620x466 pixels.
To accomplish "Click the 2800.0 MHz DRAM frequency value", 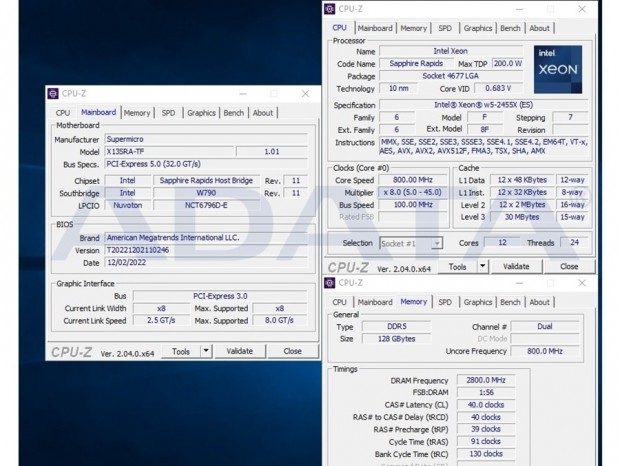I will (x=486, y=380).
